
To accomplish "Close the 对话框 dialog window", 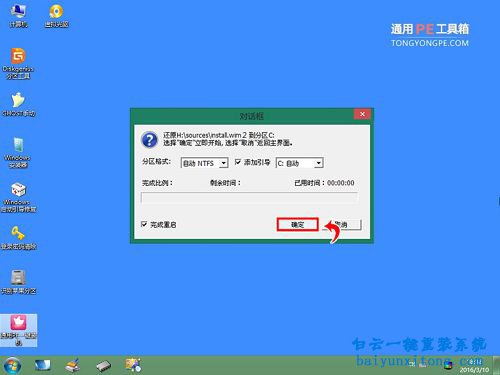I will point(362,114).
